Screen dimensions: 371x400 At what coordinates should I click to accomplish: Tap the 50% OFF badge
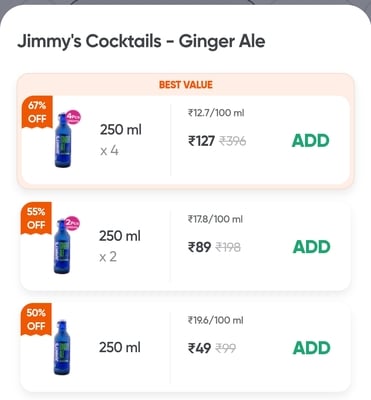click(36, 319)
